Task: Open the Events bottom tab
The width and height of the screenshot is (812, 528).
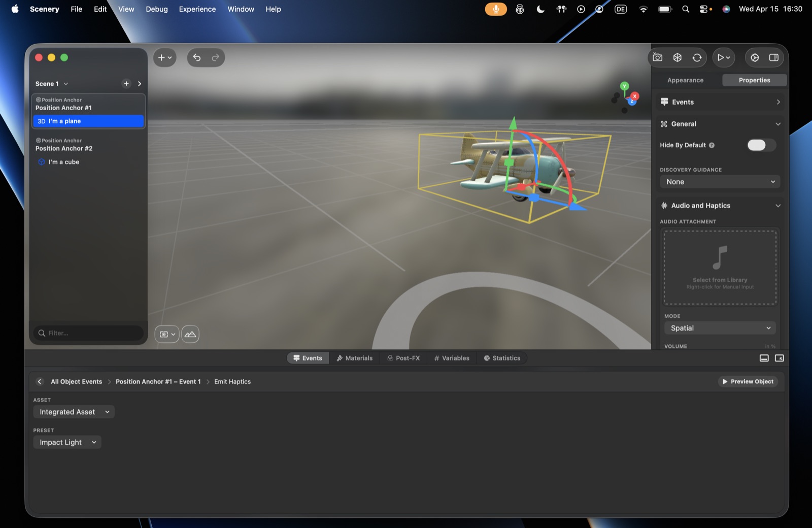Action: point(308,358)
